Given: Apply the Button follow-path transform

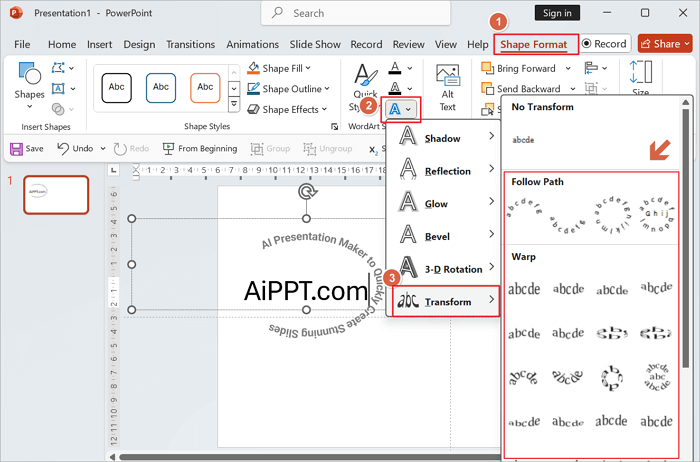Looking at the screenshot, I should click(656, 214).
